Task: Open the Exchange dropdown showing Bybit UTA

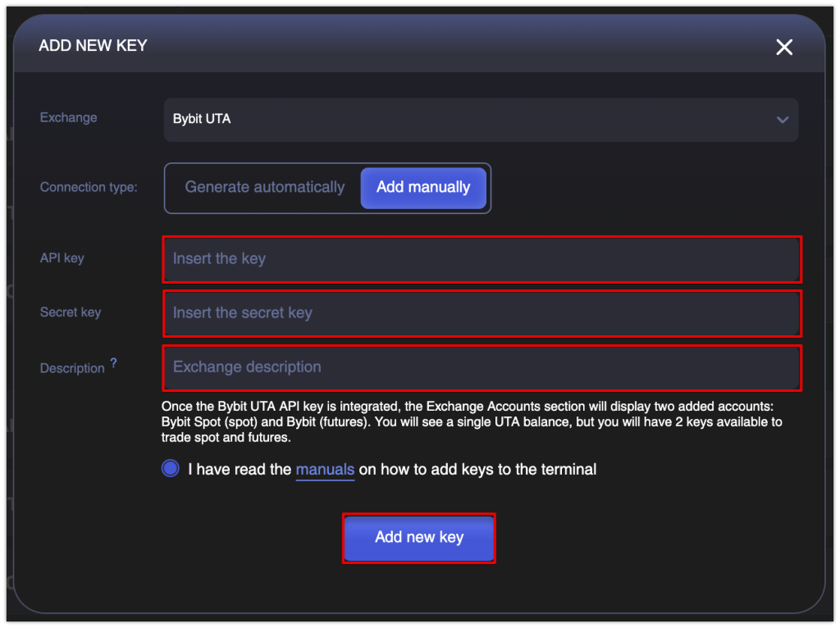Action: tap(481, 120)
